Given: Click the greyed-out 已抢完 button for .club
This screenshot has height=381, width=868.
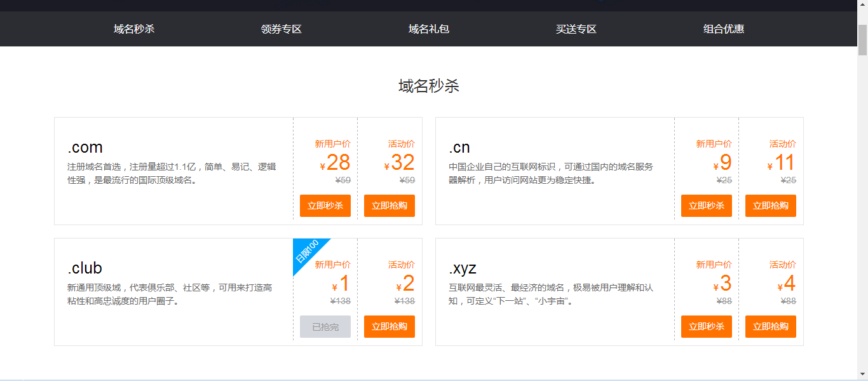Looking at the screenshot, I should 325,326.
